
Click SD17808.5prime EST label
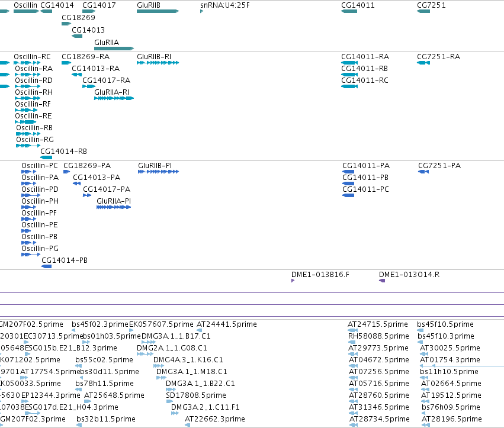196,395
